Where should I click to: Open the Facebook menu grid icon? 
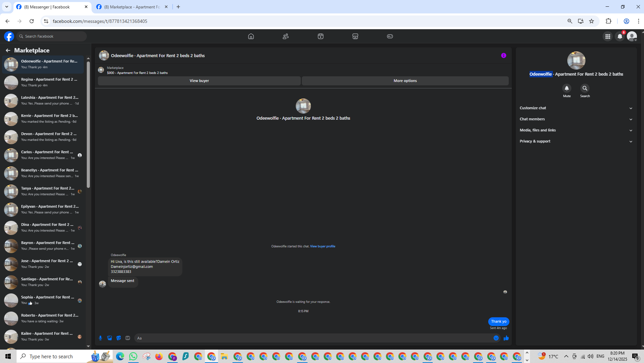click(608, 36)
